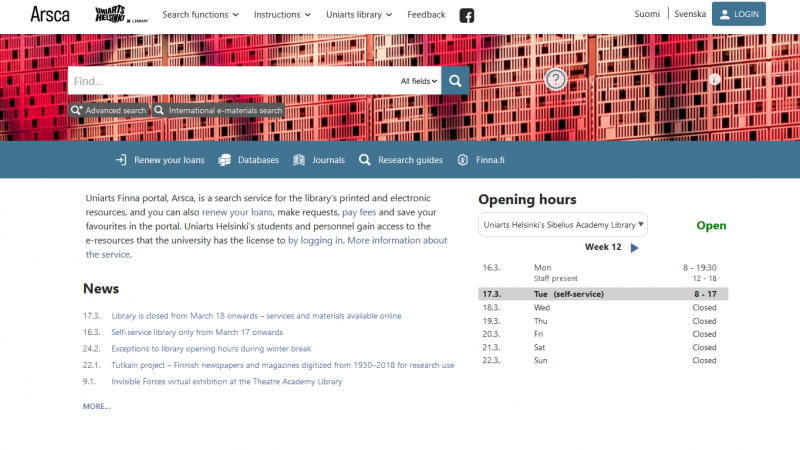Switch language to Svenska

pyautogui.click(x=690, y=15)
